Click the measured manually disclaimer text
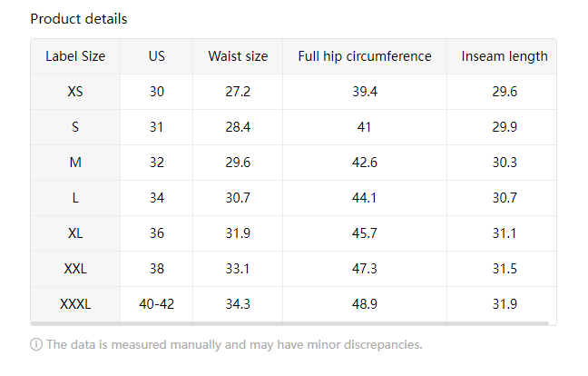588x376 pixels. (x=234, y=345)
